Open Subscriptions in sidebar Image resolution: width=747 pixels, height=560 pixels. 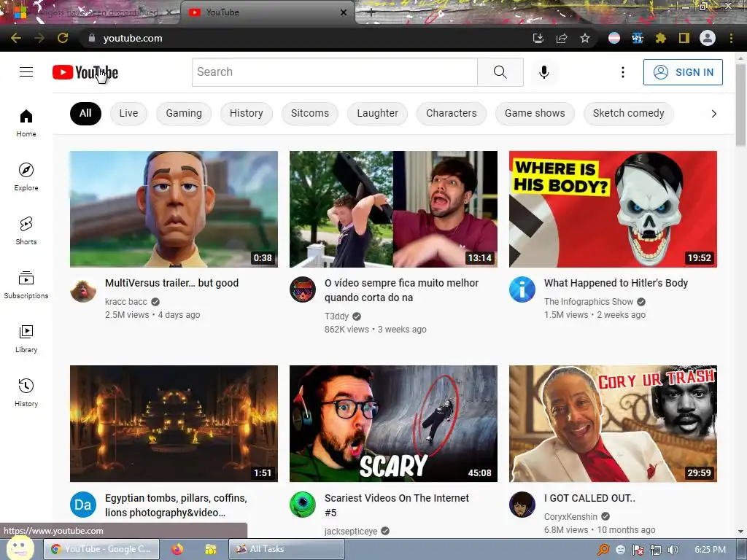26,285
